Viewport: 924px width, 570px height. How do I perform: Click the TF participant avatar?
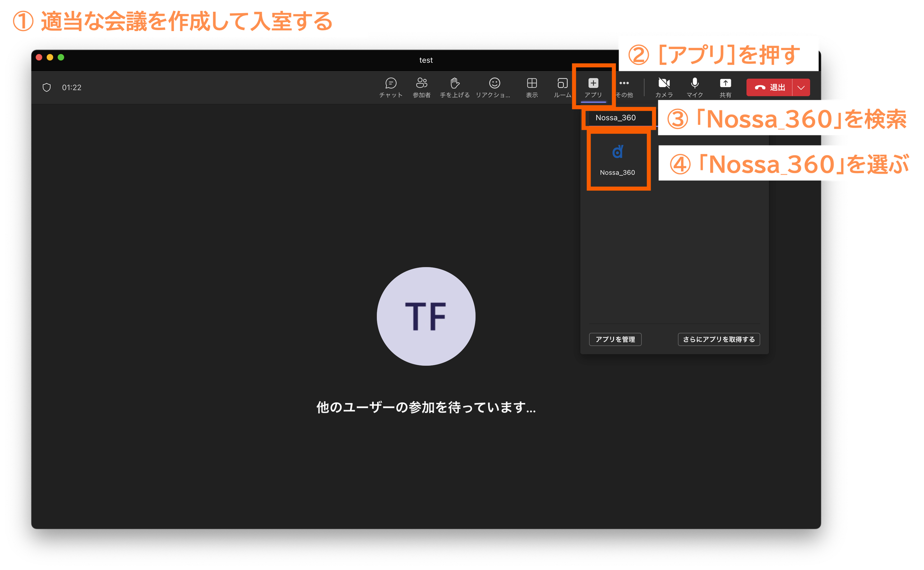426,316
